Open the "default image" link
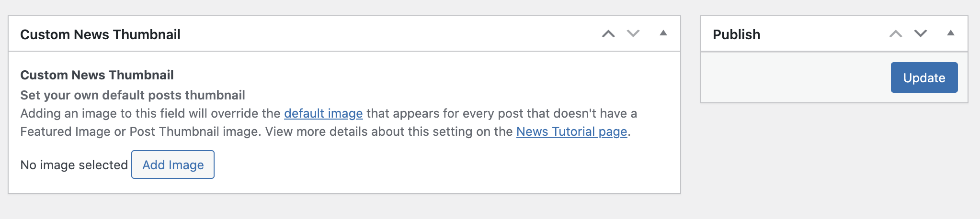The height and width of the screenshot is (219, 980). pos(323,113)
